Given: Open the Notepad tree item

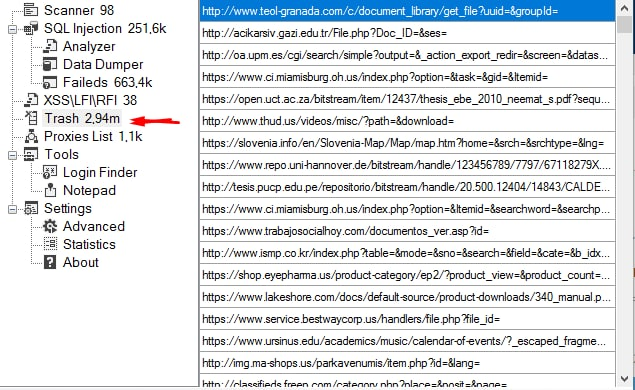Looking at the screenshot, I should coord(89,190).
